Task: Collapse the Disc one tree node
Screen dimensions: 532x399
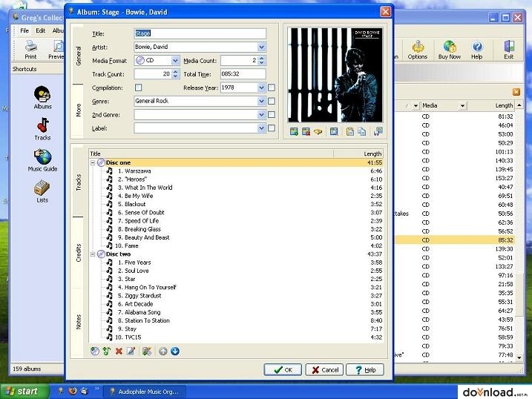Action: 93,162
